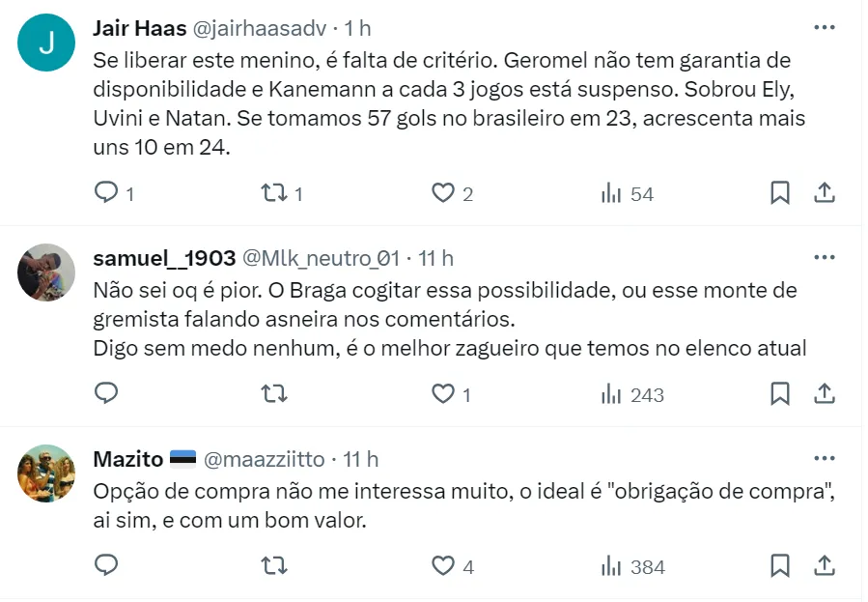Image resolution: width=868 pixels, height=602 pixels.
Task: Open the @maazziitto profile handle
Action: click(266, 460)
